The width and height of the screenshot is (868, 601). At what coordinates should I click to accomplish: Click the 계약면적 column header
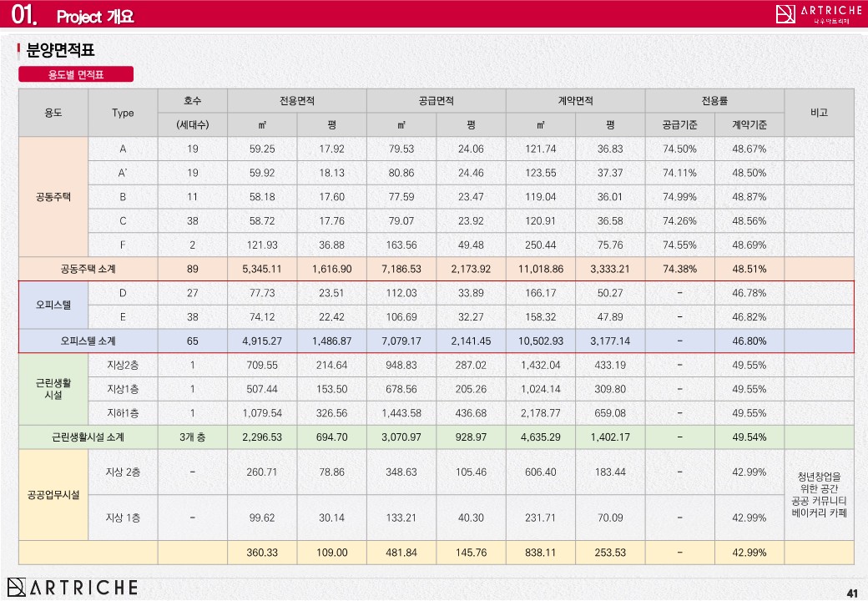pos(575,101)
